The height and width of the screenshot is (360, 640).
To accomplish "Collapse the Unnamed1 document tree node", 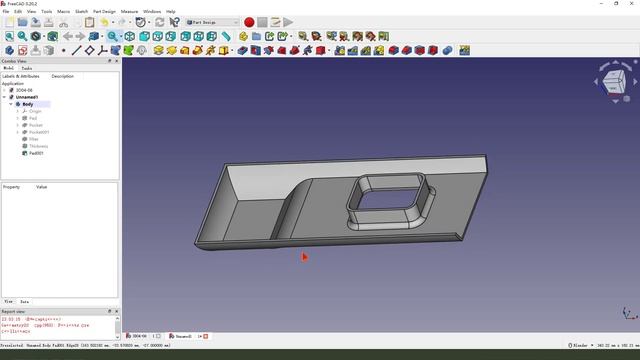I will tap(4, 97).
